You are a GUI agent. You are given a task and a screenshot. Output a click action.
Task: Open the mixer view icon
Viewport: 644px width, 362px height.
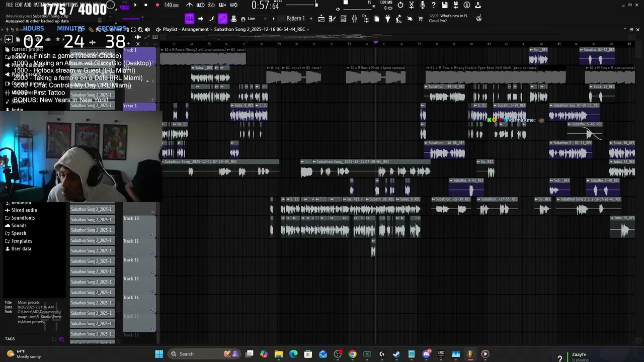coord(354,19)
